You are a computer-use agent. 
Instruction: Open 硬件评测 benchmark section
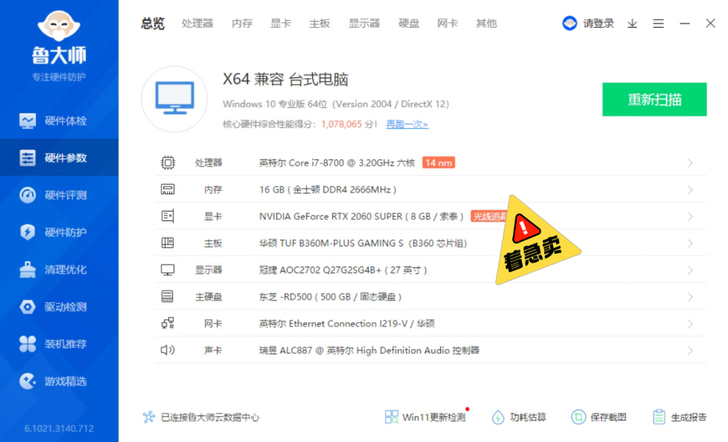(x=59, y=195)
